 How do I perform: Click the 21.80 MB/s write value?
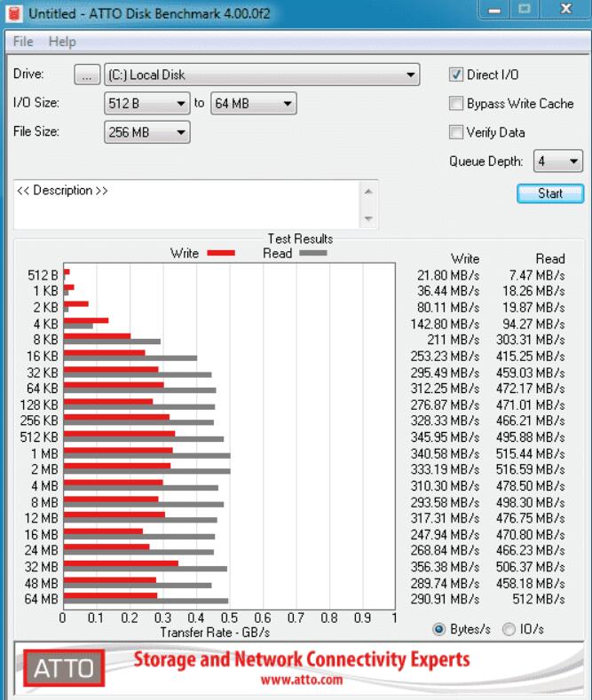[x=448, y=275]
